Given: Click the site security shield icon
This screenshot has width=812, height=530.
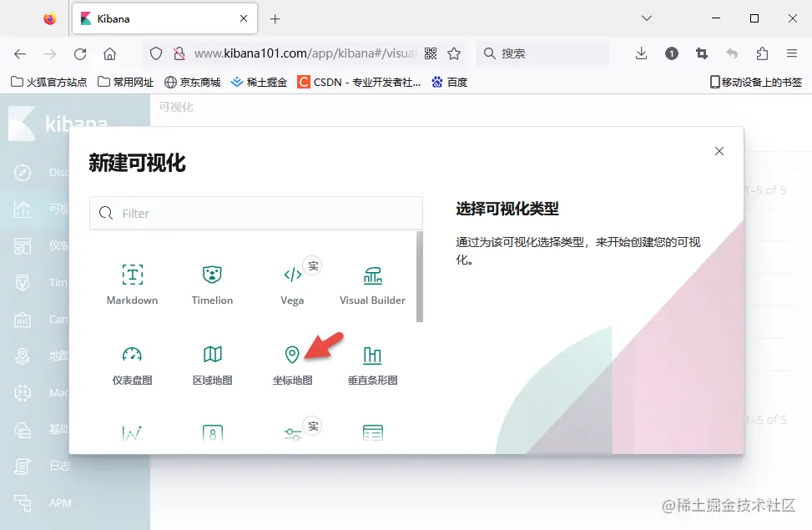Looking at the screenshot, I should (x=156, y=53).
